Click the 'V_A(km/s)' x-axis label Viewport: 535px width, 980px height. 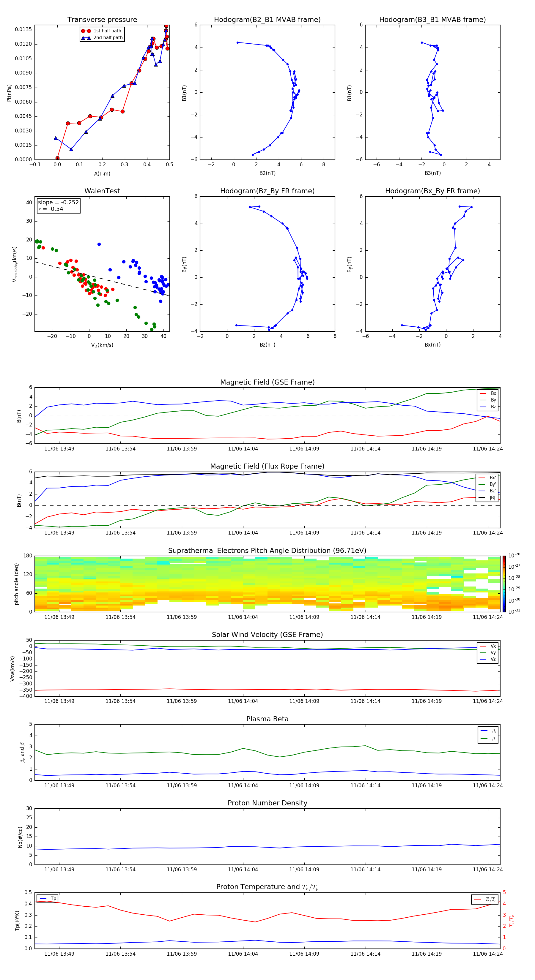click(102, 345)
